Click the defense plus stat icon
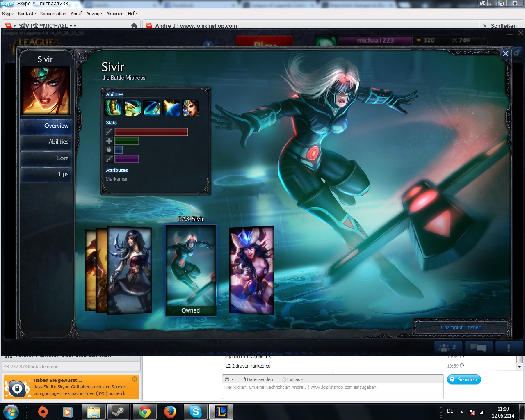This screenshot has height=420, width=525. (109, 141)
